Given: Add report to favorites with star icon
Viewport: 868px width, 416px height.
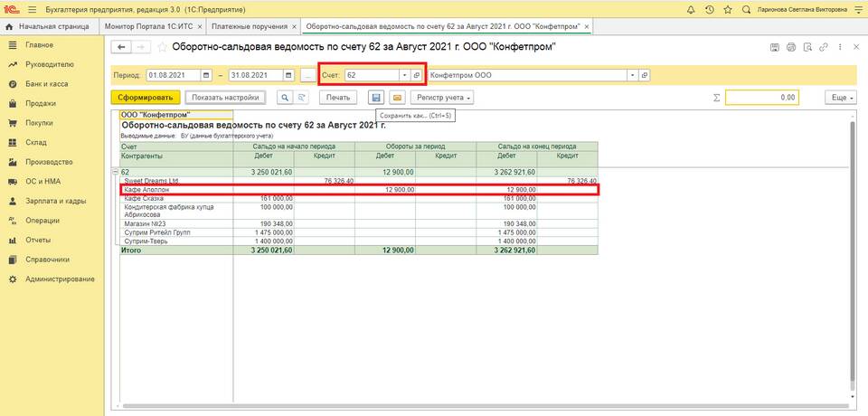Looking at the screenshot, I should coord(163,46).
